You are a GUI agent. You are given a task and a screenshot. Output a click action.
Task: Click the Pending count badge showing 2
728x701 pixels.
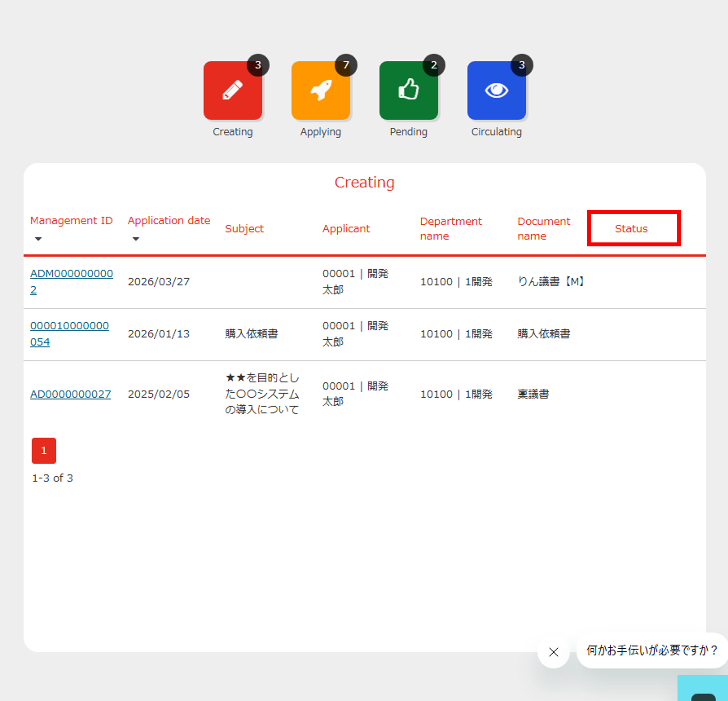point(434,65)
